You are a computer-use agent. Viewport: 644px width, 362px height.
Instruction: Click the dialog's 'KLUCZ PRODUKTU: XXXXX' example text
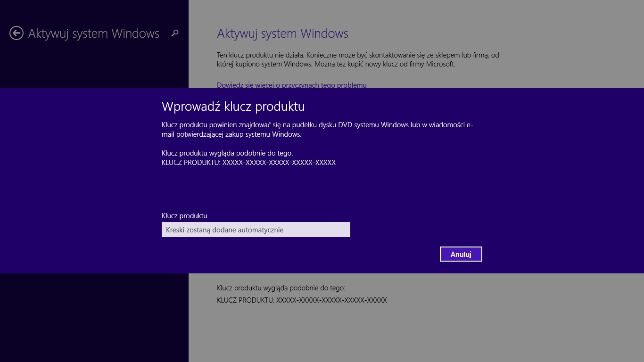[x=248, y=163]
